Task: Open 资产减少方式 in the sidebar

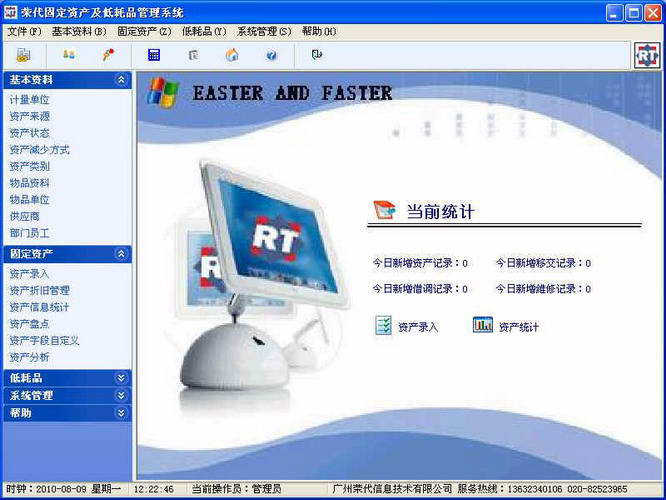Action: click(40, 150)
